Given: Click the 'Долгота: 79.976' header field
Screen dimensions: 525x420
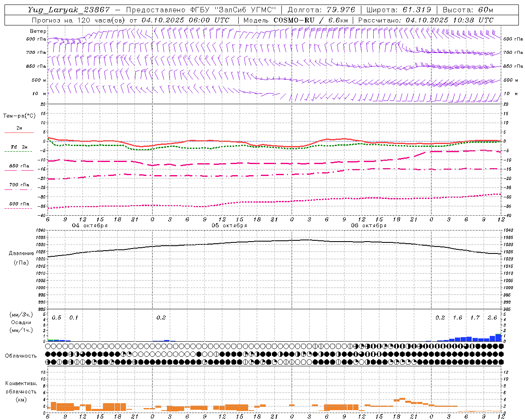Looking at the screenshot, I should 322,10.
